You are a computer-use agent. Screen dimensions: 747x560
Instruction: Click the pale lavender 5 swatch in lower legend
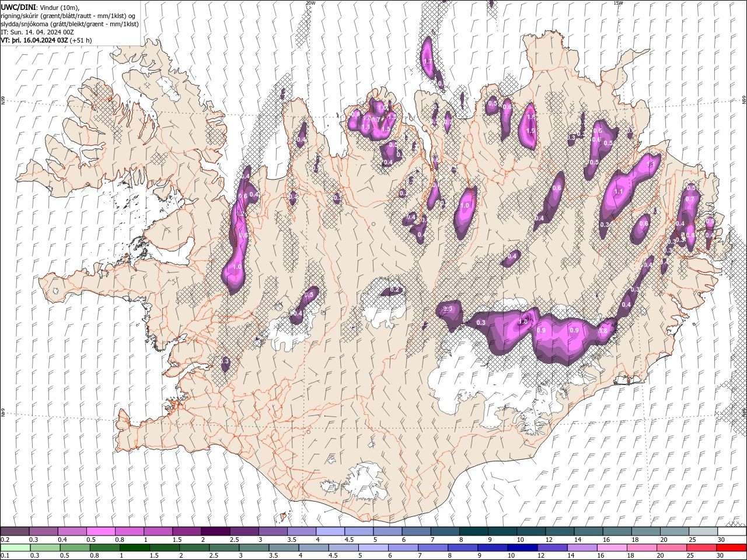click(373, 548)
